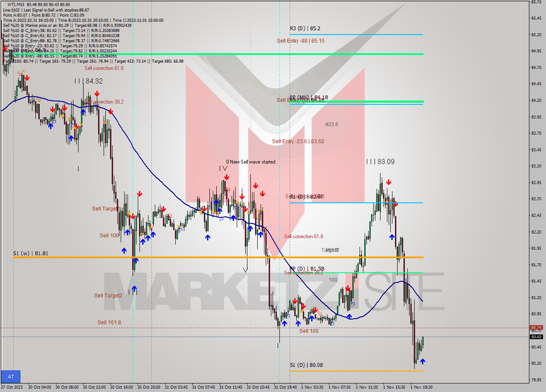
Task: Click the 'Point A:83.07 | Point B:80.72' line
Action: click(43, 15)
